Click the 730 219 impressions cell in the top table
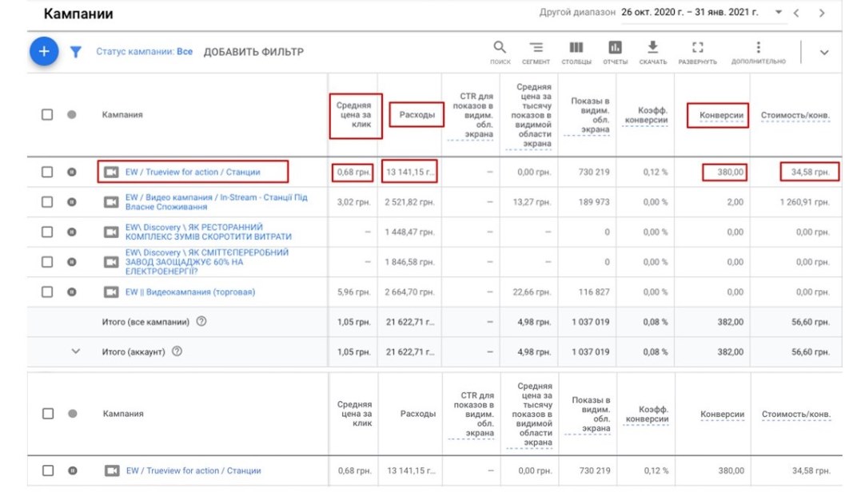The height and width of the screenshot is (504, 865). click(593, 172)
